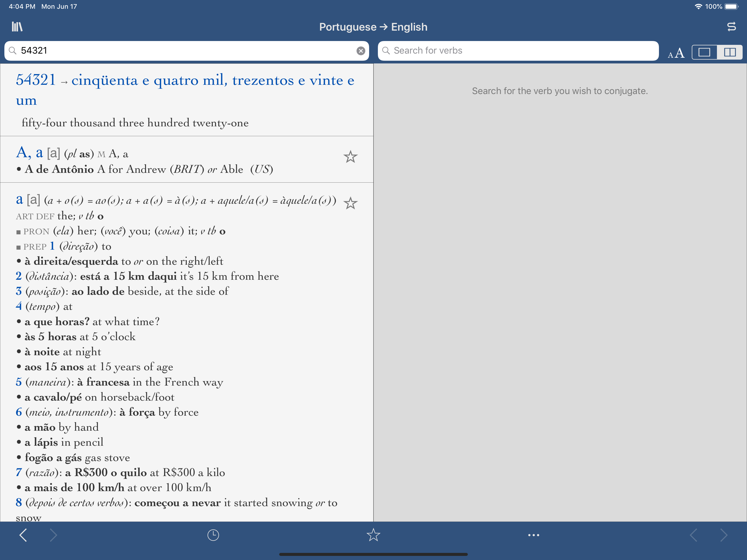Viewport: 747px width, 560px height.
Task: Tap 'à direita/esquerda' example phrase
Action: [x=71, y=261]
